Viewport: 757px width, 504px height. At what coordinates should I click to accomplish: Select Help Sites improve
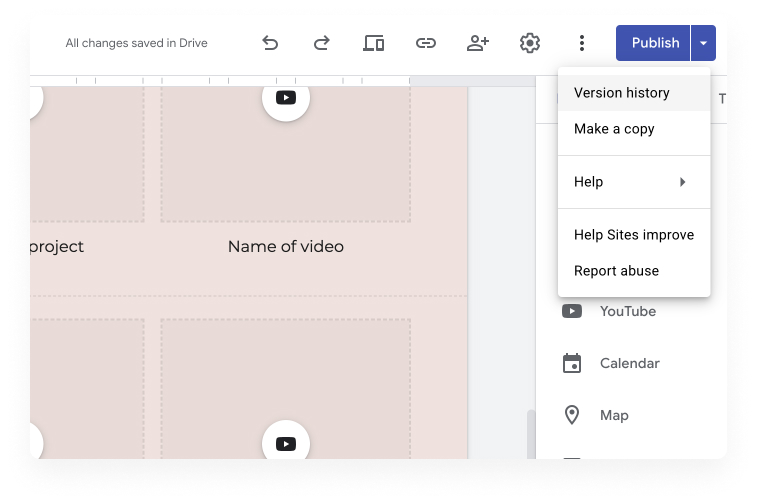[634, 235]
